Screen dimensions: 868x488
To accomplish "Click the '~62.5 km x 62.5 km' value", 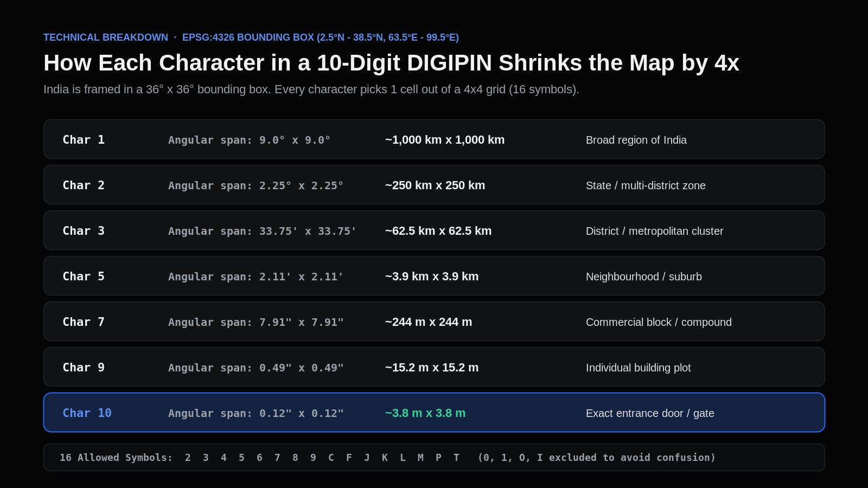I will click(438, 231).
